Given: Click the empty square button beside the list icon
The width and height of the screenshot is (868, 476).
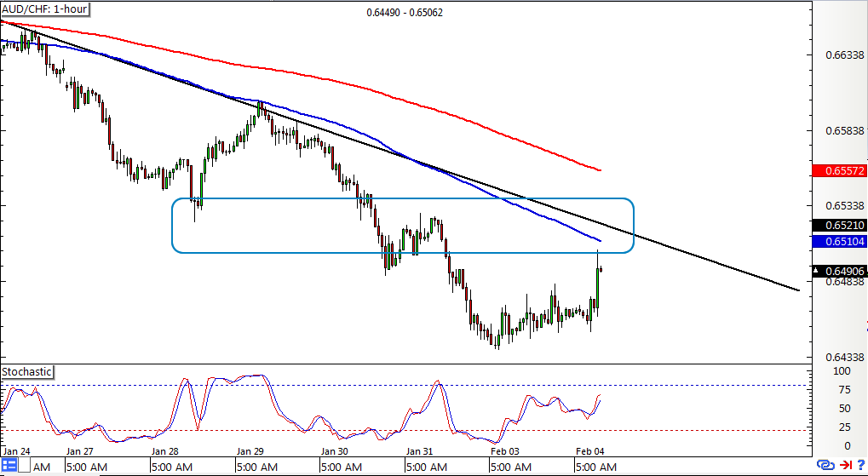Looking at the screenshot, I should click(25, 465).
